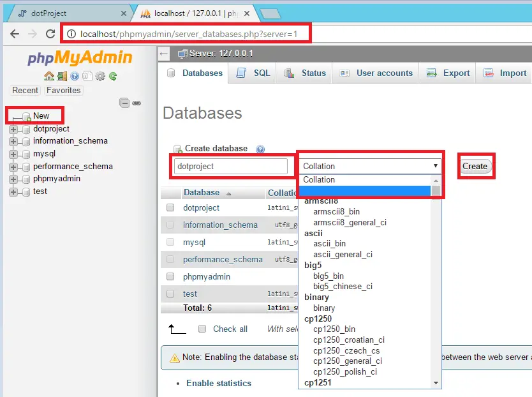
Task: Click the Create database button
Action: coord(475,166)
